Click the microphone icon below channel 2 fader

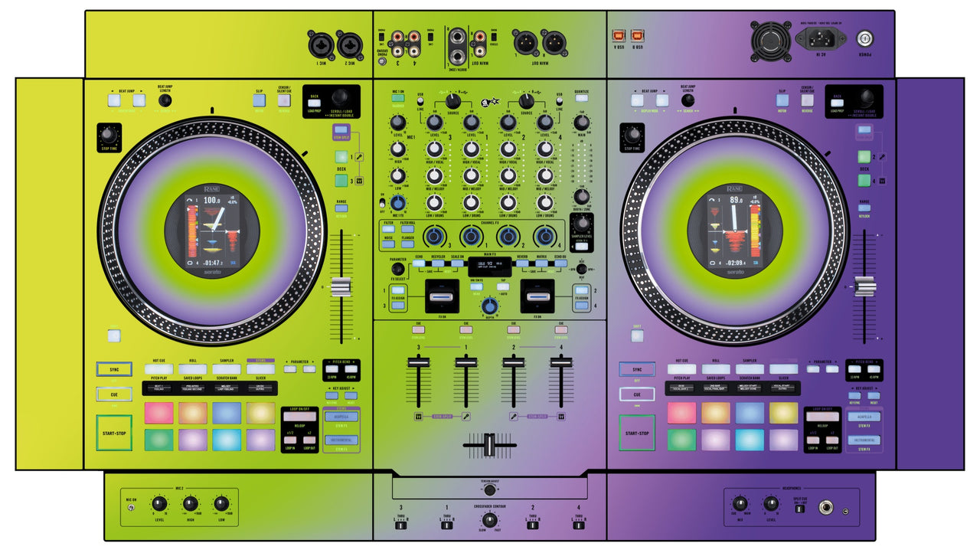click(514, 417)
